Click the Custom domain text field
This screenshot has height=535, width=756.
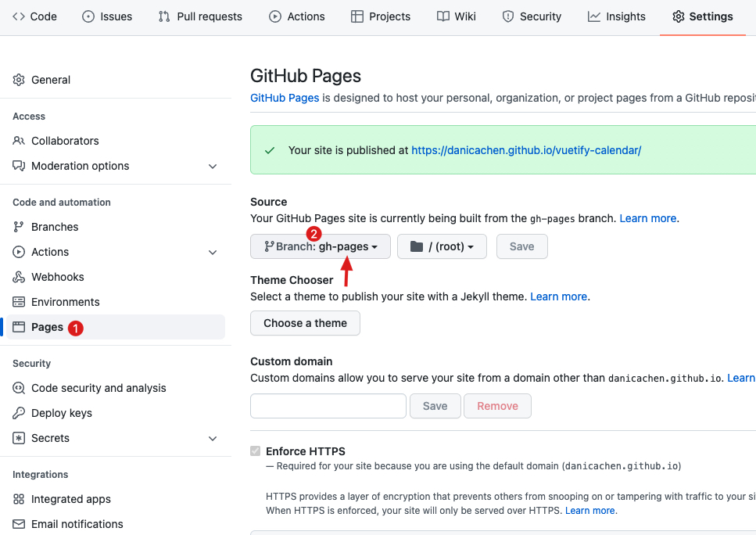pos(328,406)
